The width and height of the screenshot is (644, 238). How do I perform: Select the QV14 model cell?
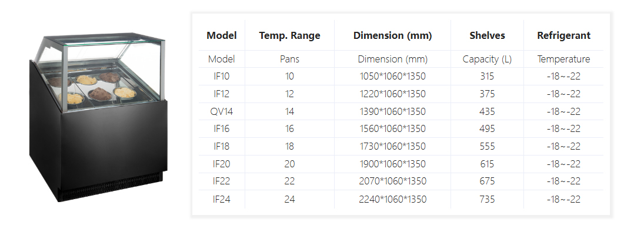click(222, 111)
